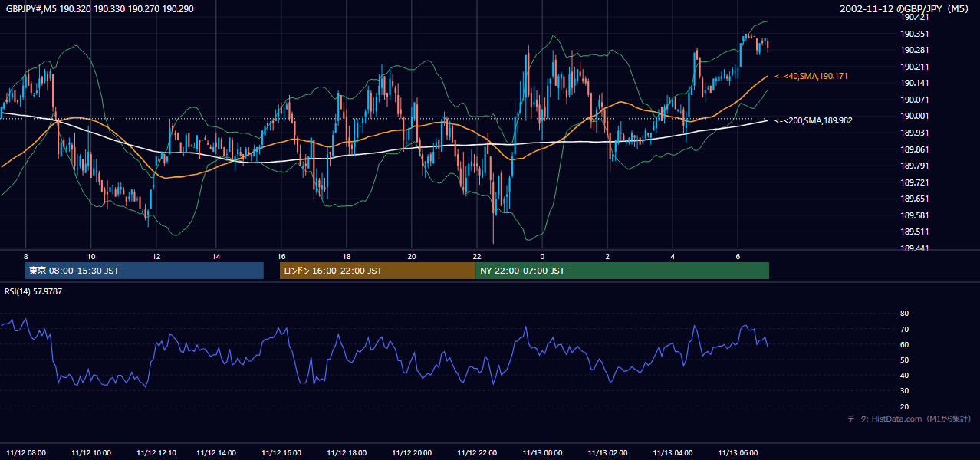Click price axis label 189.651
This screenshot has height=460, width=980.
coord(914,199)
